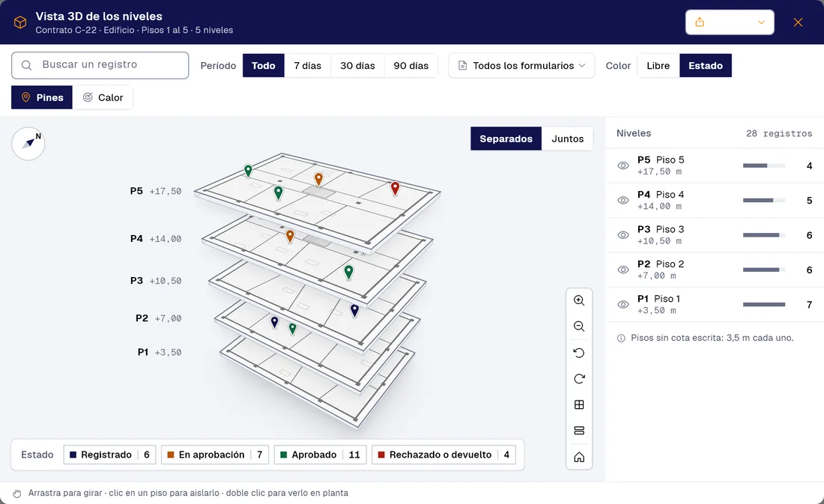
Task: Filter by En aprobación status legend
Action: [x=215, y=455]
